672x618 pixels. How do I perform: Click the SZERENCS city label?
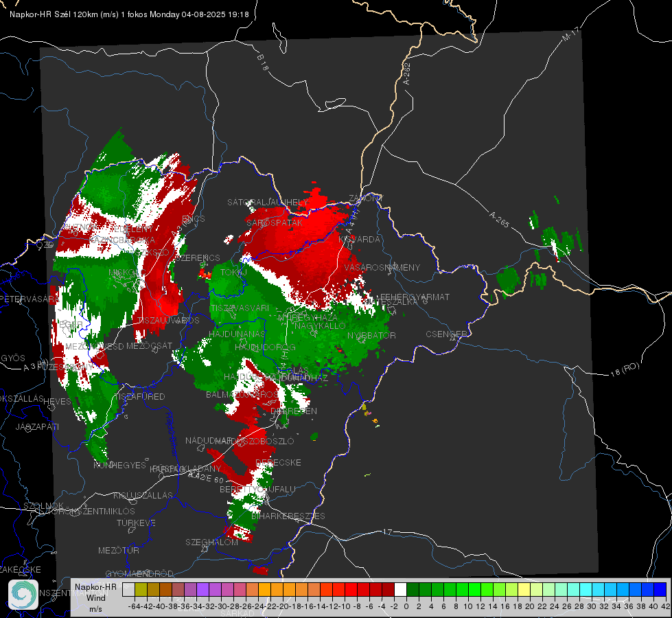click(198, 257)
